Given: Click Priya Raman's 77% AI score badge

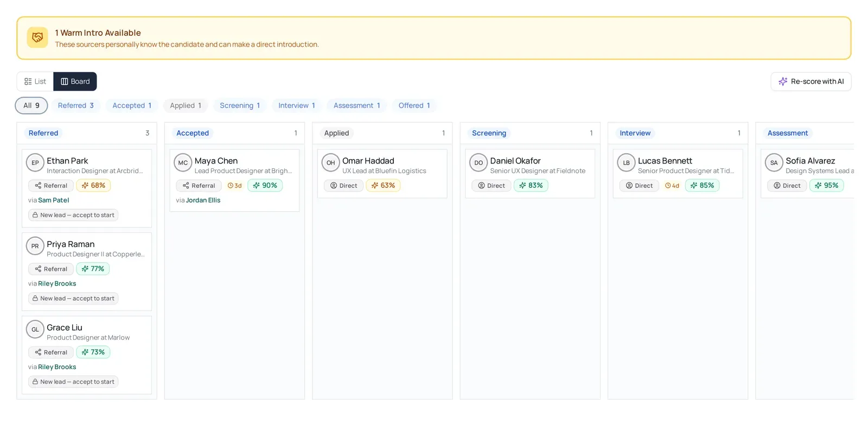Looking at the screenshot, I should 93,269.
